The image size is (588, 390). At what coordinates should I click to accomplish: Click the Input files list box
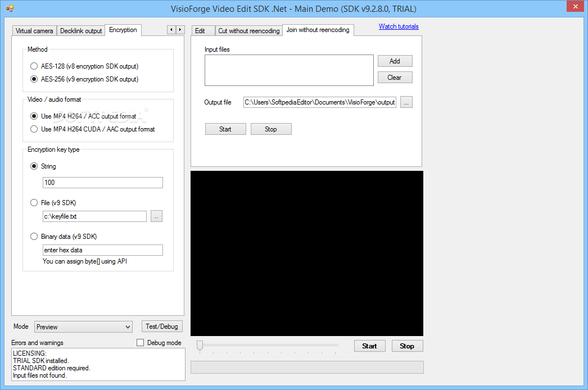coord(289,70)
